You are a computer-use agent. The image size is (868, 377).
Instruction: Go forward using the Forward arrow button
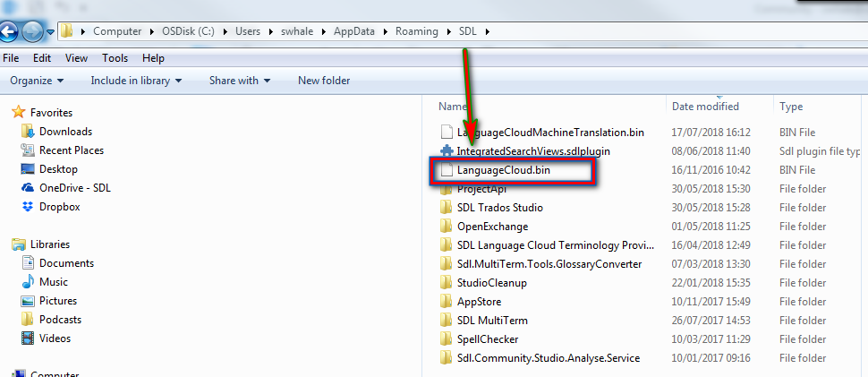(x=32, y=31)
